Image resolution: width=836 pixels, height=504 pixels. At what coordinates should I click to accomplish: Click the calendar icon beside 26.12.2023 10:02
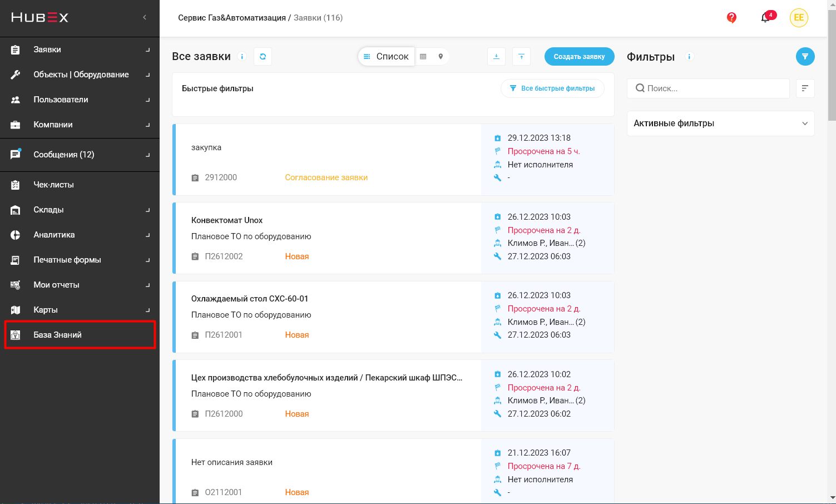[x=498, y=374]
